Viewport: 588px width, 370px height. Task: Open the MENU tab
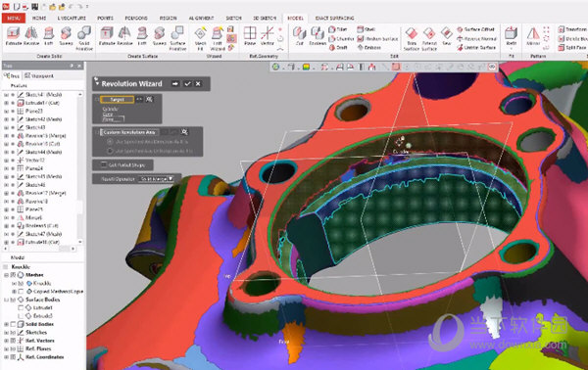coord(14,18)
